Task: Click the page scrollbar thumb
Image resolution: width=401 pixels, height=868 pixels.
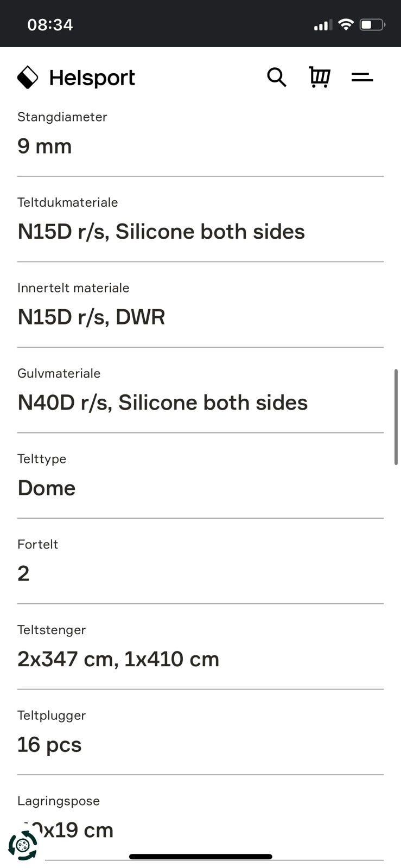Action: (396, 417)
